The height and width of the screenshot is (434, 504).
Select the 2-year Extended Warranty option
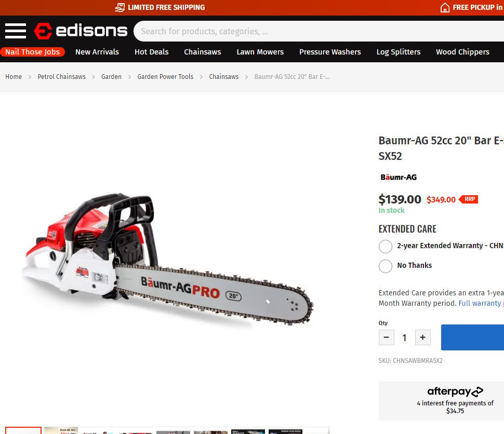click(386, 247)
